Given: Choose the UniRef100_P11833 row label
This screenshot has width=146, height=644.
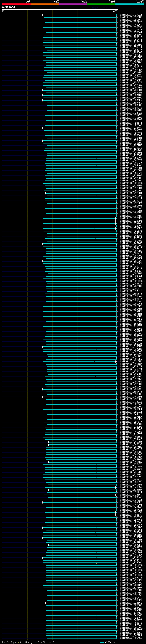Looking at the screenshot, I should click(x=131, y=231).
